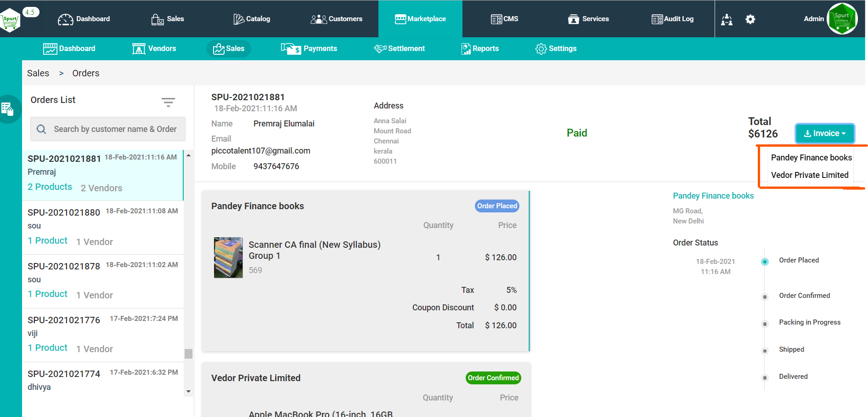
Task: Go to Vendors tab
Action: 154,49
